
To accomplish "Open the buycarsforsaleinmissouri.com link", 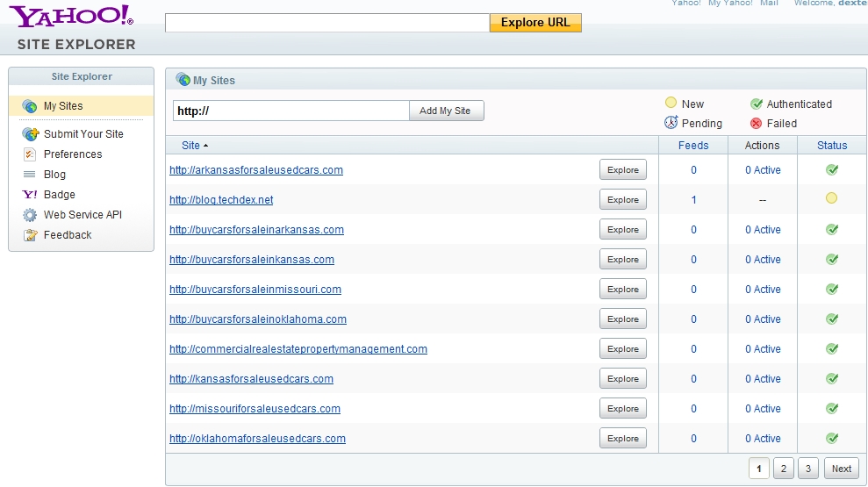I will (x=255, y=290).
